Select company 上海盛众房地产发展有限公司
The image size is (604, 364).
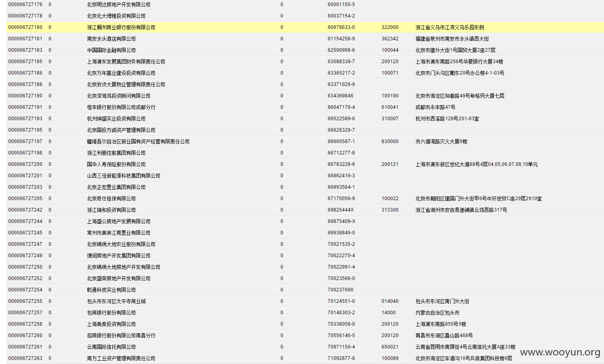tap(119, 221)
